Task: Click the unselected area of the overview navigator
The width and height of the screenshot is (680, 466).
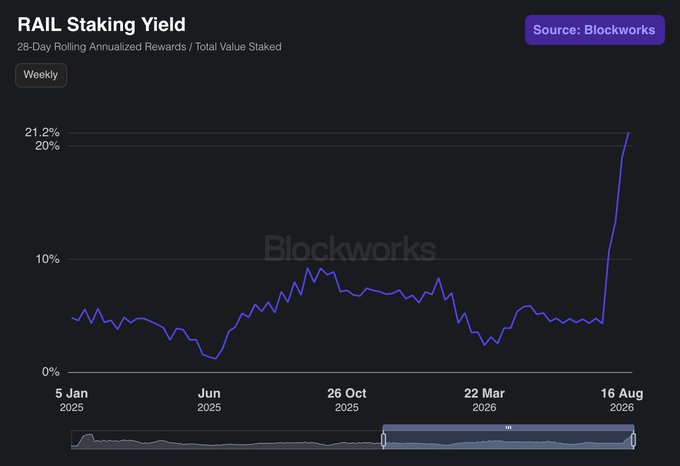Action: [227, 440]
